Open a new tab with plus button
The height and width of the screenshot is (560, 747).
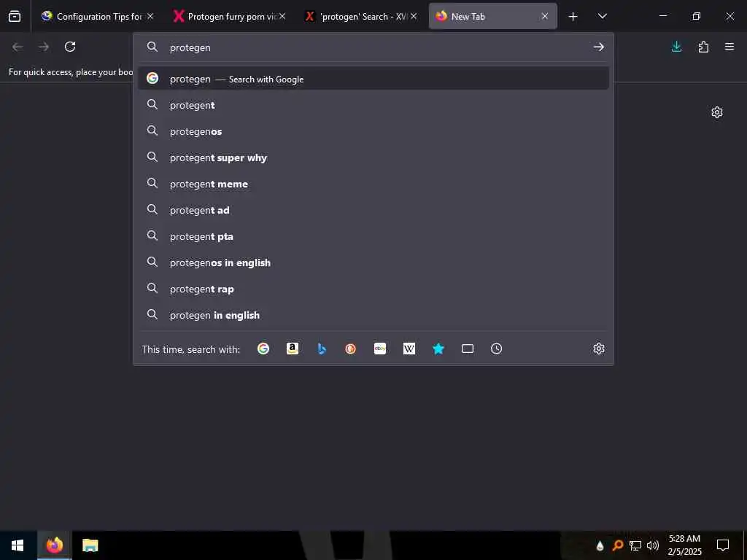[573, 17]
